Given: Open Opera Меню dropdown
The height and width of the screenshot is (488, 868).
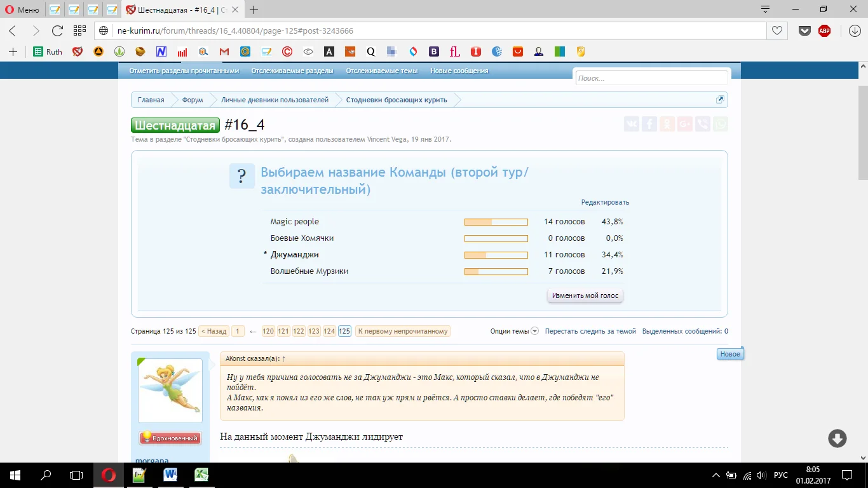Looking at the screenshot, I should (x=23, y=10).
